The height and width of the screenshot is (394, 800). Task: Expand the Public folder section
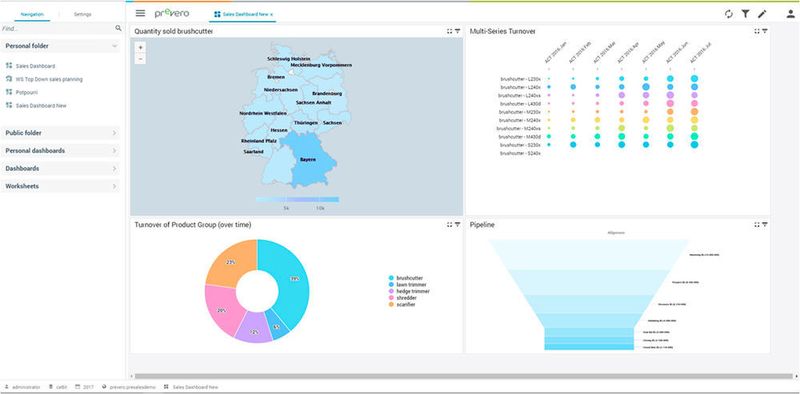(x=60, y=133)
